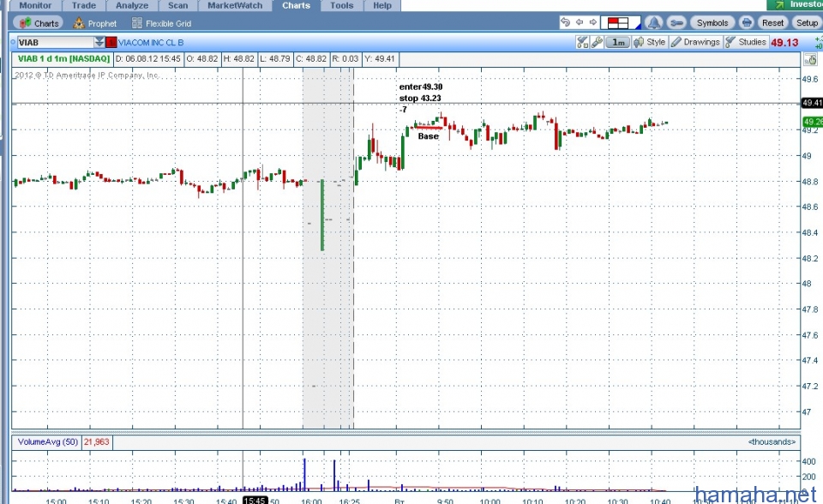Viewport: 823px width, 504px height.
Task: Click the stop 43.23 annotation text
Action: click(x=420, y=99)
